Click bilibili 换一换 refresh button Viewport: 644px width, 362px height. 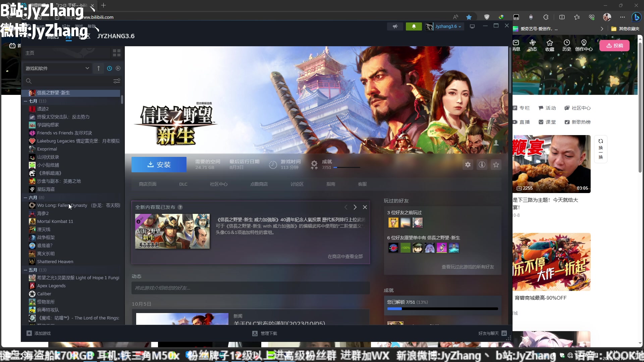coord(601,149)
